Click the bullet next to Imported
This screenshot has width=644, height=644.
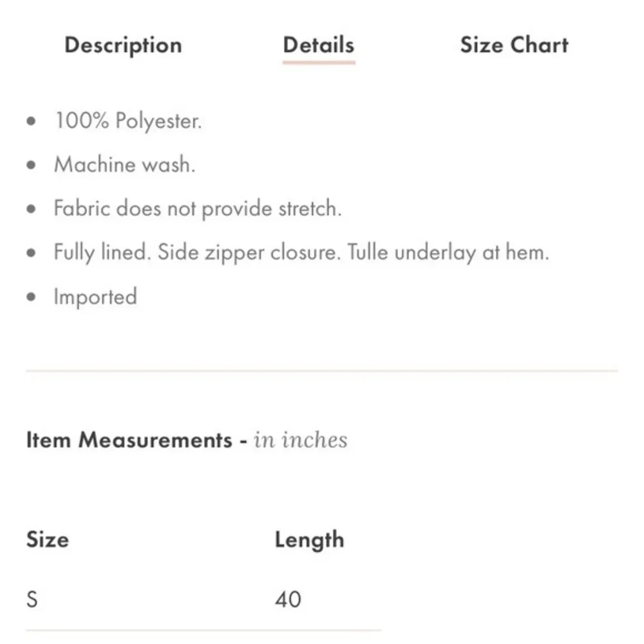coord(30,297)
